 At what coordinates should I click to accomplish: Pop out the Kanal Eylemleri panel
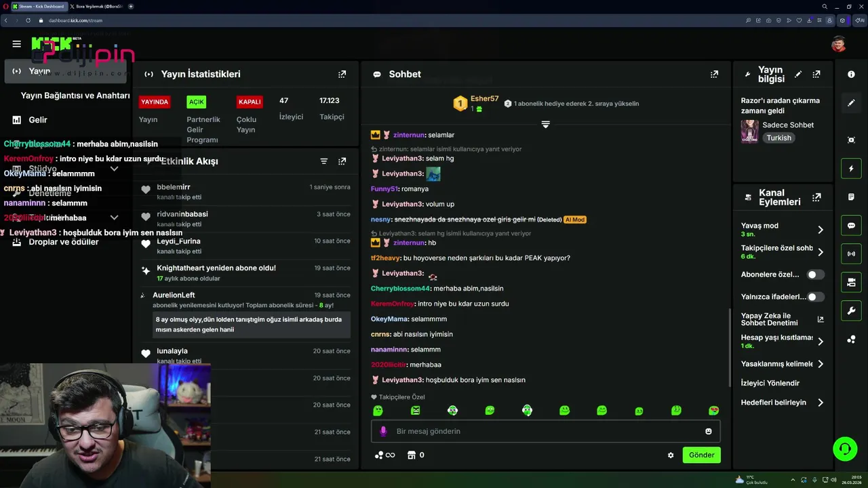click(x=816, y=197)
